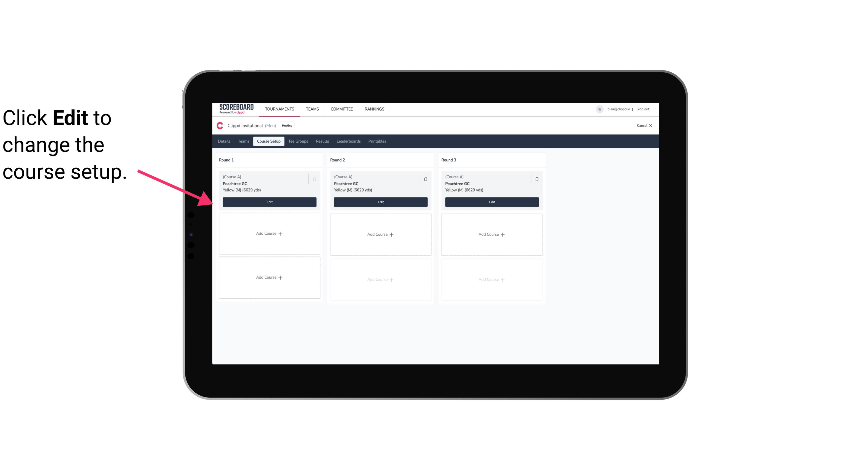The width and height of the screenshot is (868, 467).
Task: Click delete icon for Round 3 course
Action: (x=537, y=178)
